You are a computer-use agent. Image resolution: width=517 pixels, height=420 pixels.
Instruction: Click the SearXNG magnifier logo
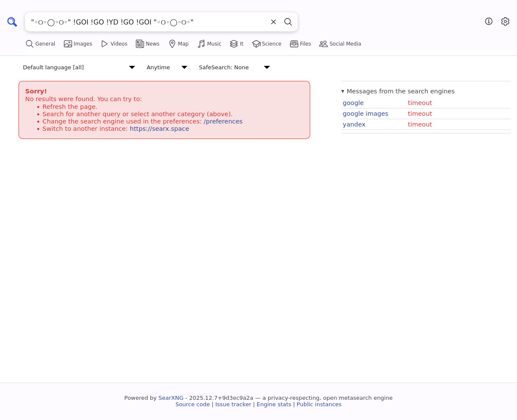point(12,22)
